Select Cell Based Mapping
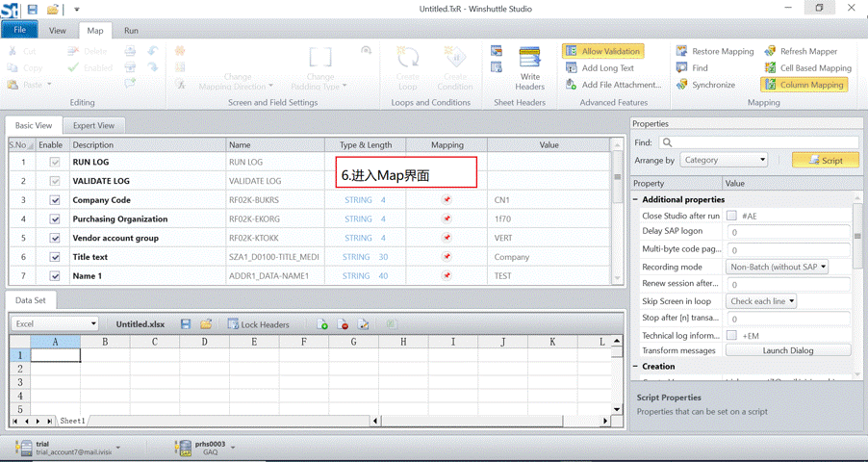The width and height of the screenshot is (868, 462). 808,68
